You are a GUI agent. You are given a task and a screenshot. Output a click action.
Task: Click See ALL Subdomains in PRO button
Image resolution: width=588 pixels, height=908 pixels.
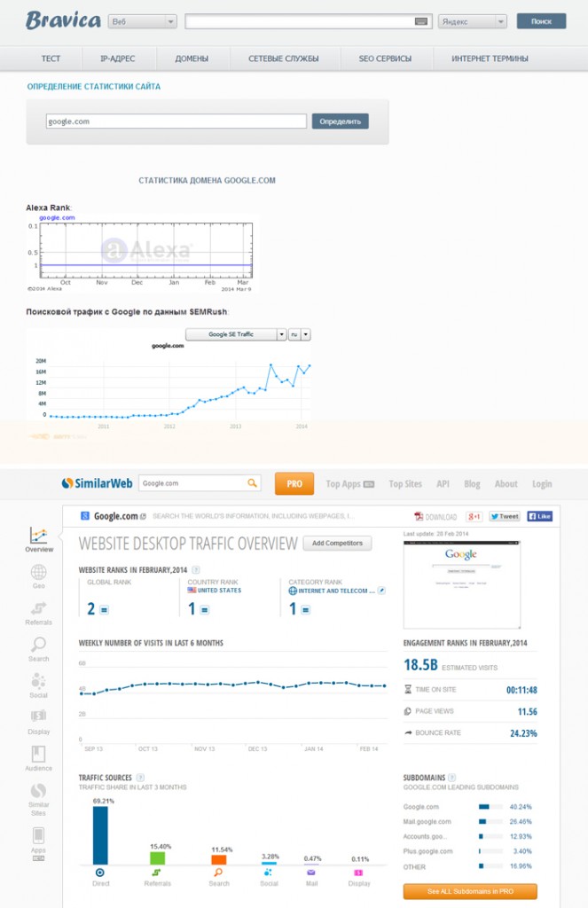(x=470, y=891)
